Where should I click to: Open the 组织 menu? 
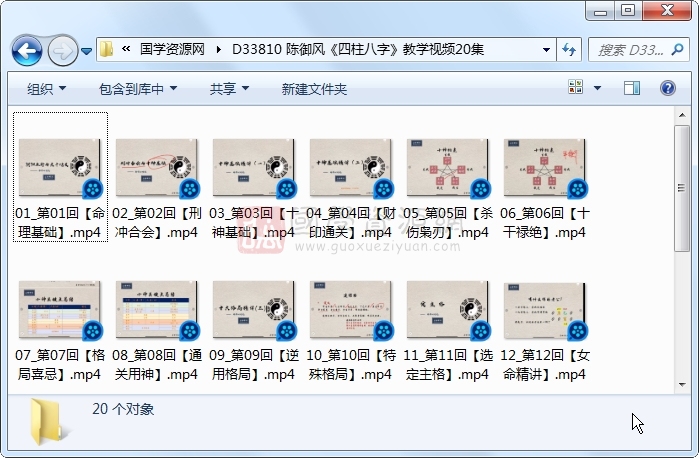(46, 89)
